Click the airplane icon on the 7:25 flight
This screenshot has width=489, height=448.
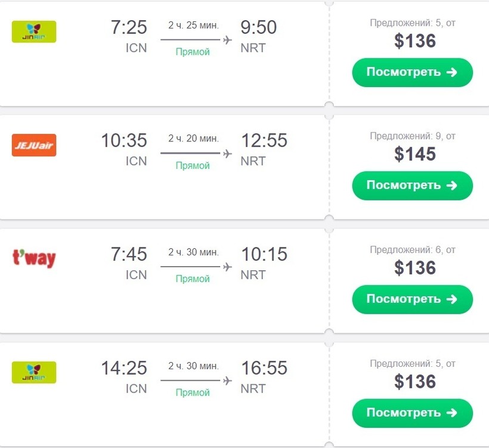(227, 40)
